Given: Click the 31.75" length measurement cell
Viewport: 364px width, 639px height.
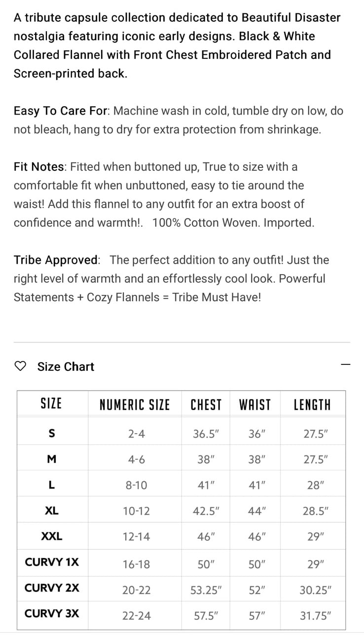Looking at the screenshot, I should [x=316, y=615].
